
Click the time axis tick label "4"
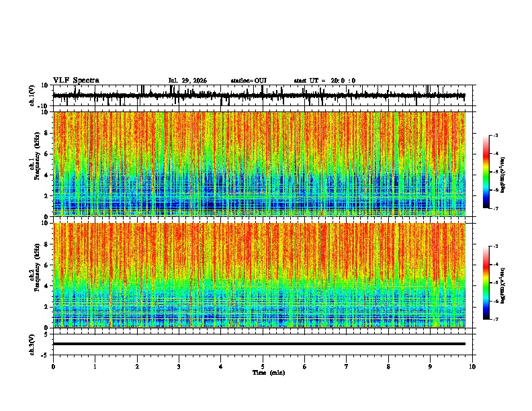coord(221,367)
